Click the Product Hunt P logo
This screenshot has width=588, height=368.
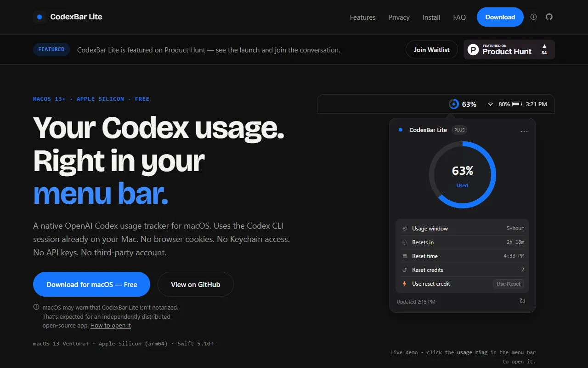(473, 50)
